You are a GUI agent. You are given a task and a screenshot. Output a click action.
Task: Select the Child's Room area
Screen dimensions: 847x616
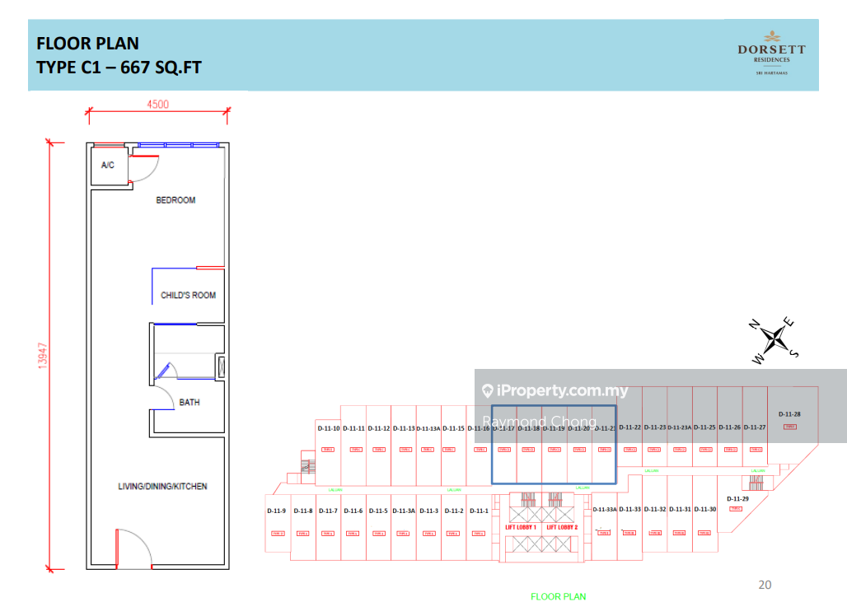click(x=188, y=295)
